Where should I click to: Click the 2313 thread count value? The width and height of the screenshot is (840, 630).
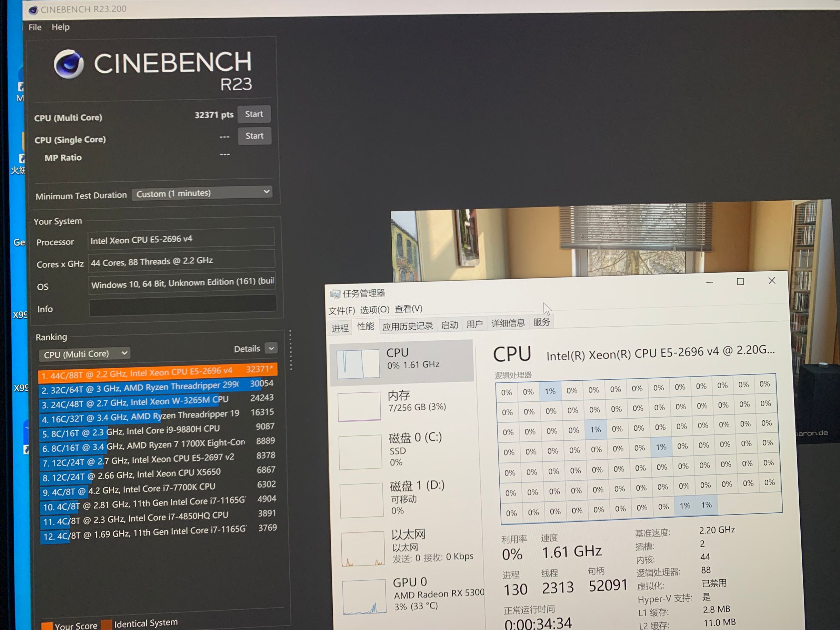pos(558,588)
